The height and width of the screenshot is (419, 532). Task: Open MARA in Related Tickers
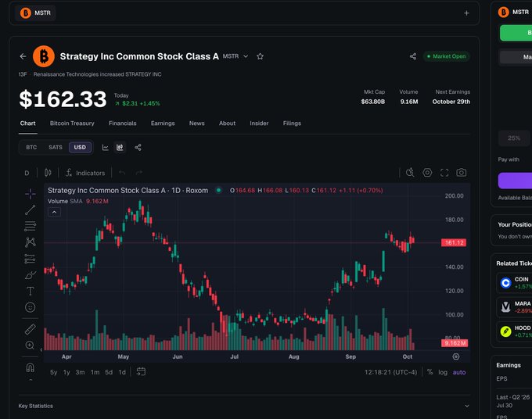514,307
